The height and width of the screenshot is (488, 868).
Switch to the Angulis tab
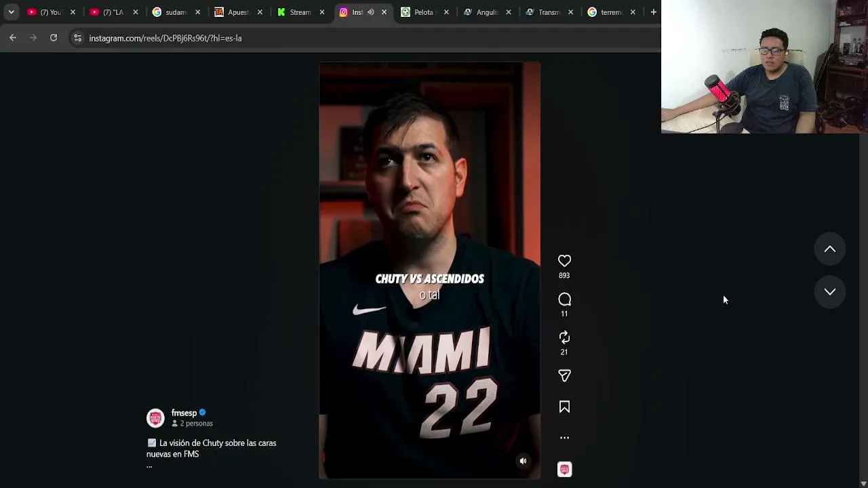pos(486,12)
